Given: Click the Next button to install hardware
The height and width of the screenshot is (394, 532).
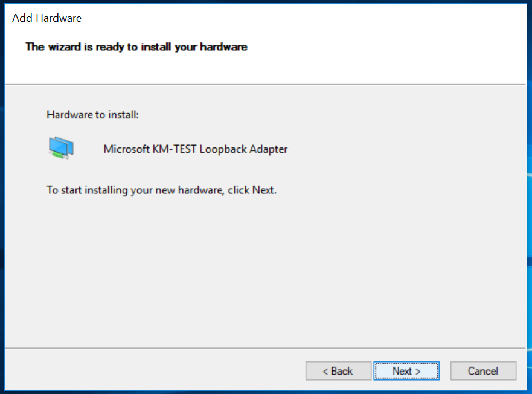Looking at the screenshot, I should point(406,371).
